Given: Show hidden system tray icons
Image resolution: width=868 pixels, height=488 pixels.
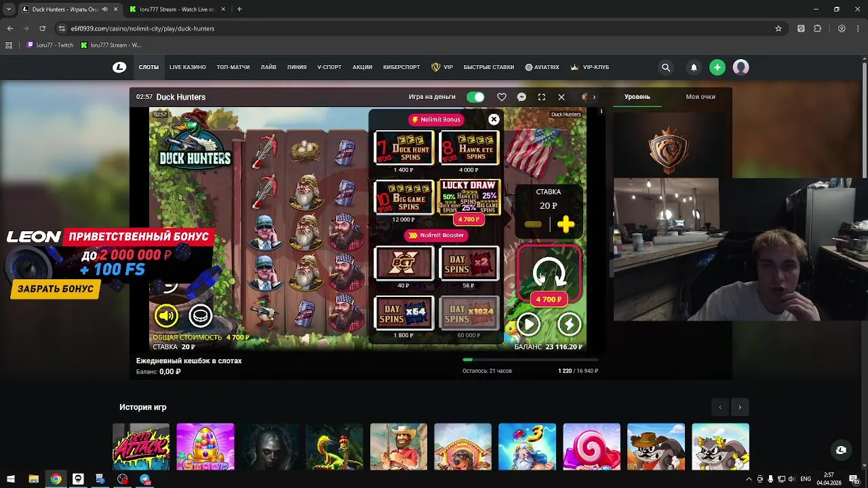Looking at the screenshot, I should click(x=749, y=479).
